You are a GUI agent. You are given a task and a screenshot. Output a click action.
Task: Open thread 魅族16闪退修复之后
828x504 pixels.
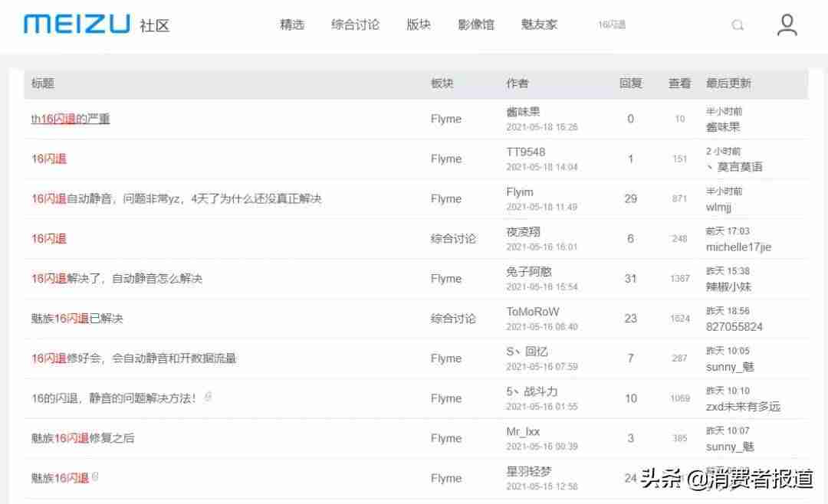(x=82, y=438)
